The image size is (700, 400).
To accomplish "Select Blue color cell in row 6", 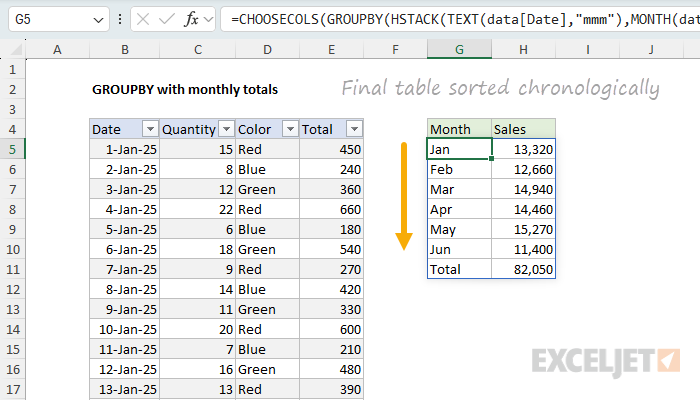I will (x=267, y=169).
